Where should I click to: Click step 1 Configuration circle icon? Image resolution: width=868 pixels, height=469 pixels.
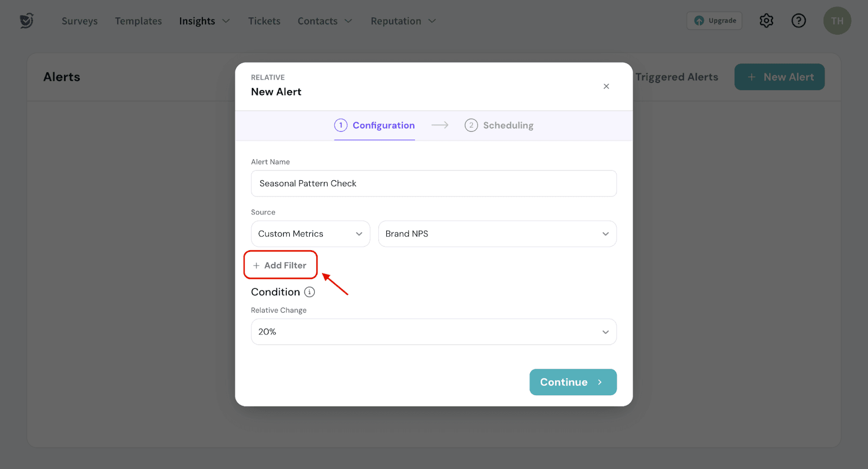point(341,125)
